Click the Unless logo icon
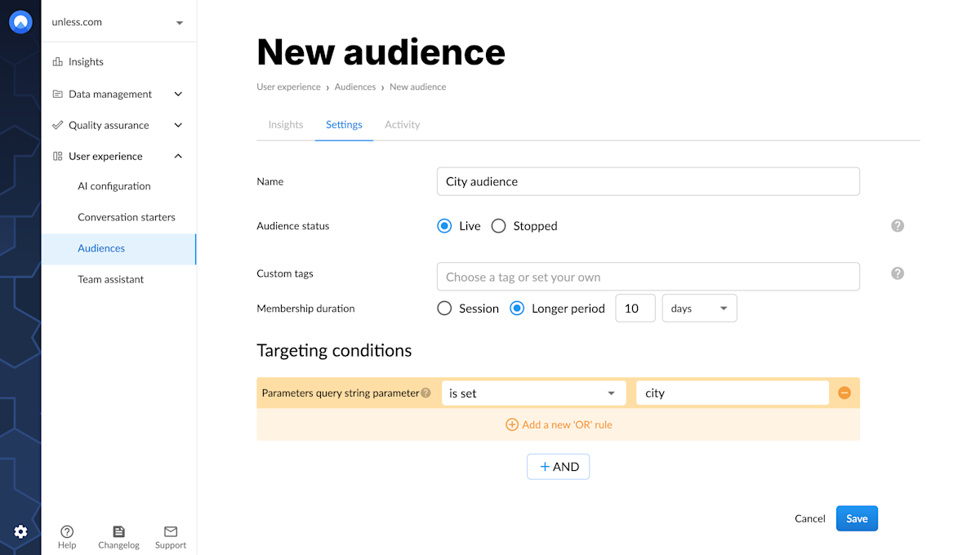 pos(20,22)
